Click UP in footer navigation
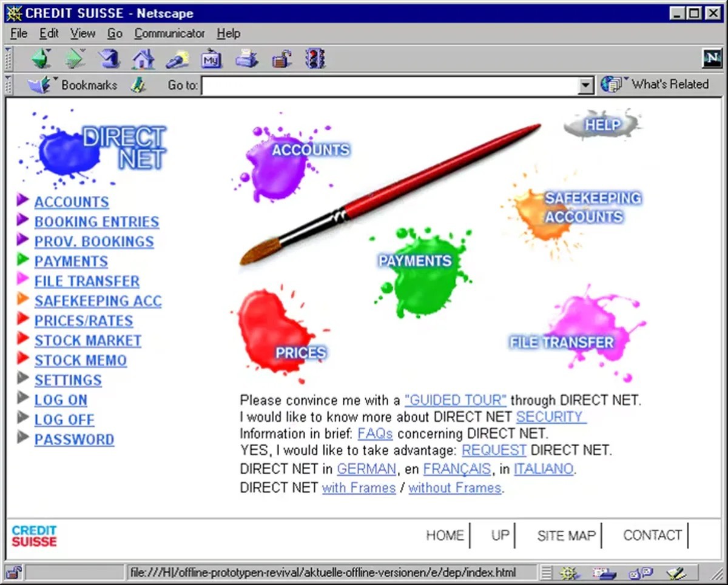Viewport: 728px width, 585px height. (500, 536)
